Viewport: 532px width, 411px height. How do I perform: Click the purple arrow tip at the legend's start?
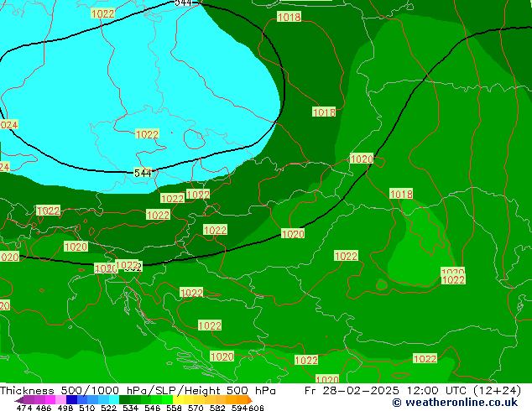19,400
